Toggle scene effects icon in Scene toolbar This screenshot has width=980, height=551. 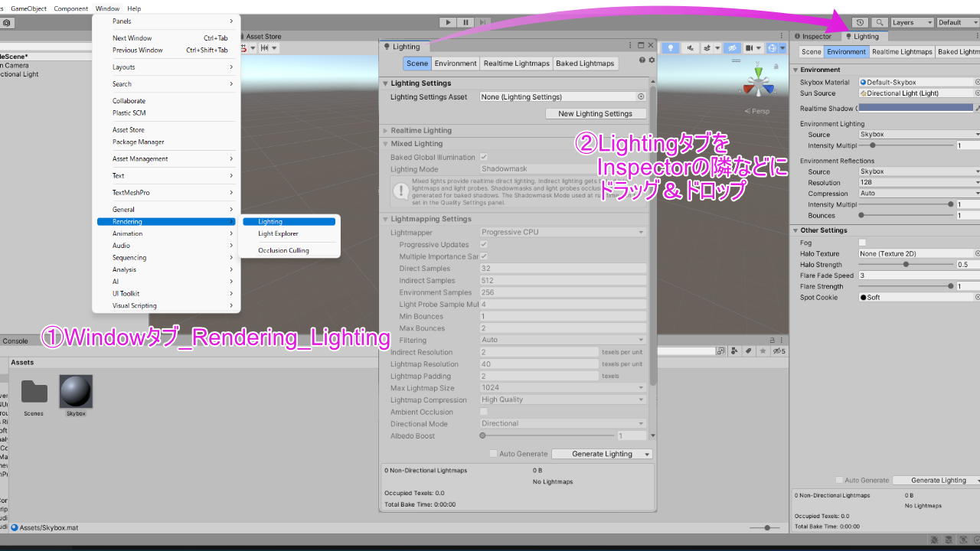click(x=707, y=48)
